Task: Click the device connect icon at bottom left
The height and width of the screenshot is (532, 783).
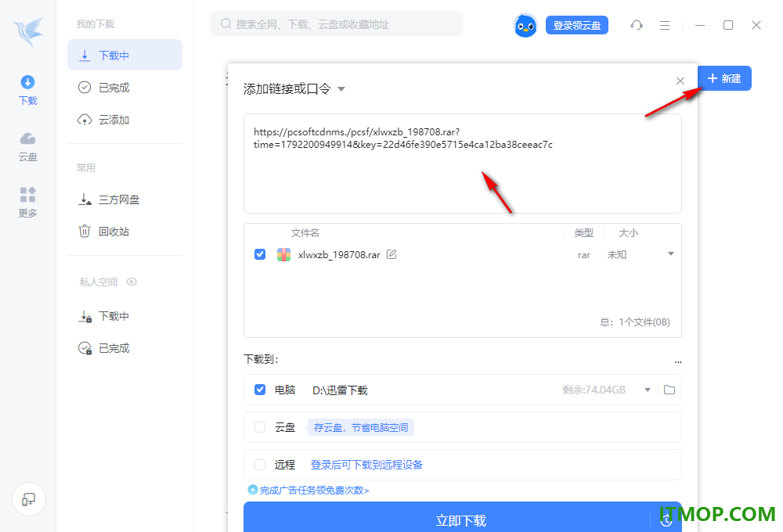Action: [x=29, y=499]
